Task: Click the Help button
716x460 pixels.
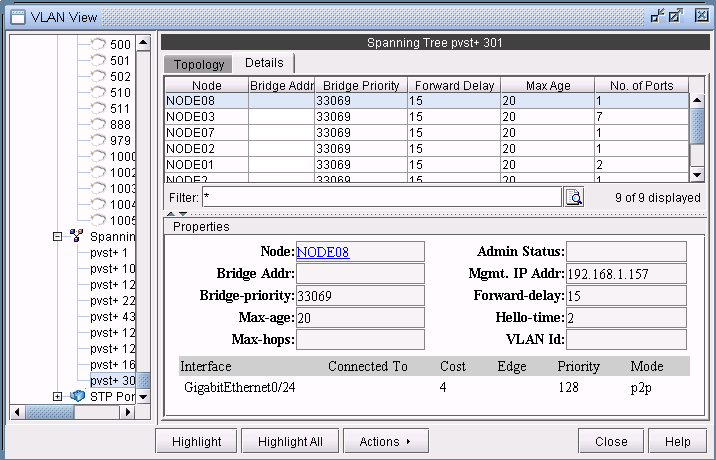Action: (677, 441)
